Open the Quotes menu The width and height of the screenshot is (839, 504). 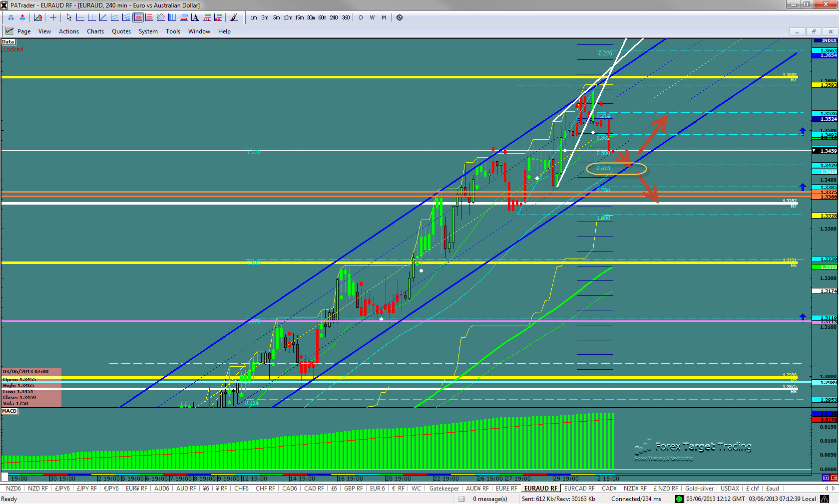pos(121,31)
